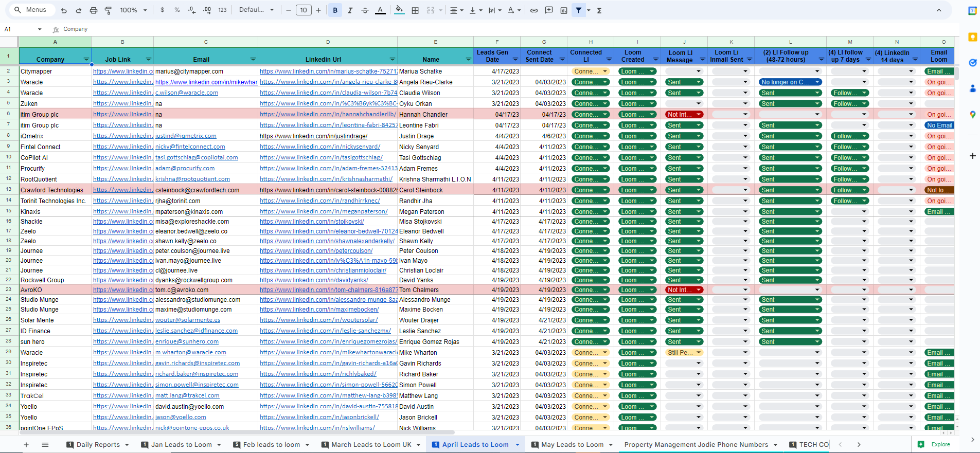Viewport: 980px width, 453px height.
Task: Click the Explore button
Action: (935, 444)
